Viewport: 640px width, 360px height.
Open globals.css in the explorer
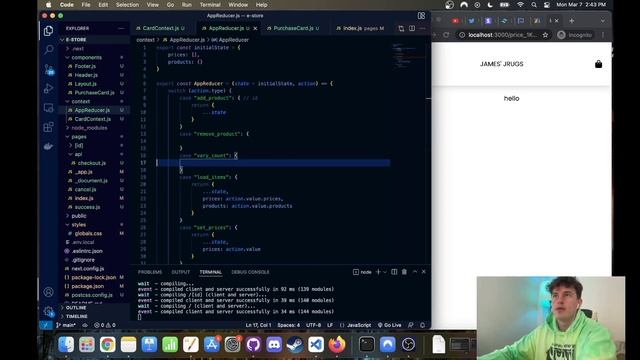coord(88,233)
